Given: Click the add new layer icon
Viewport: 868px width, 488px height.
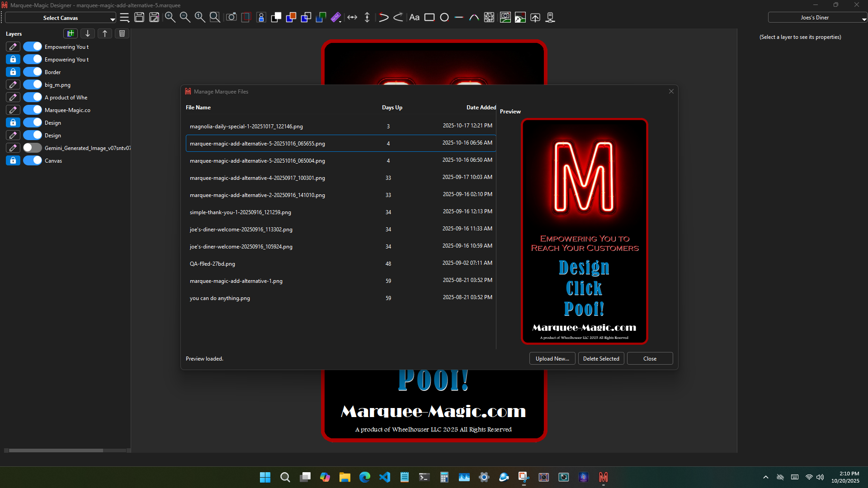Looking at the screenshot, I should (71, 33).
